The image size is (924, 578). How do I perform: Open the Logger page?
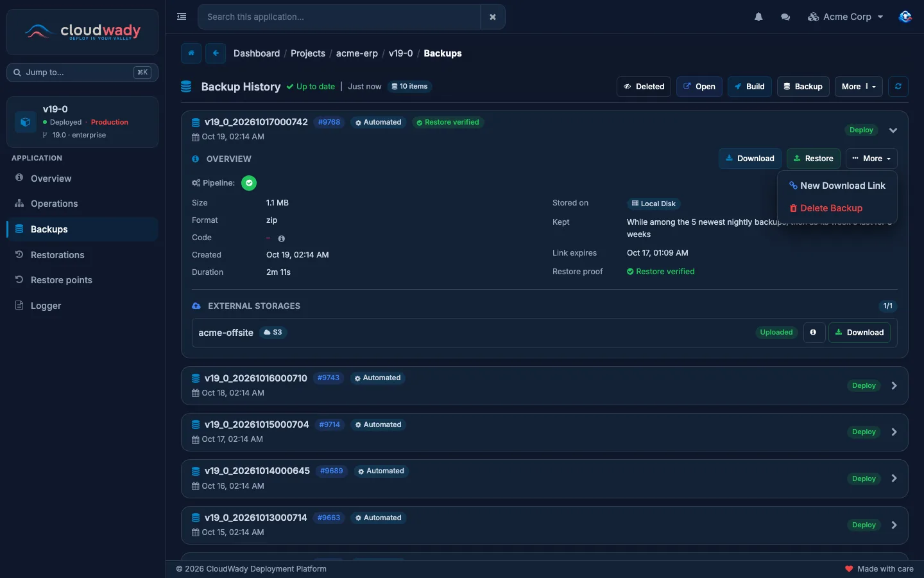click(x=82, y=306)
